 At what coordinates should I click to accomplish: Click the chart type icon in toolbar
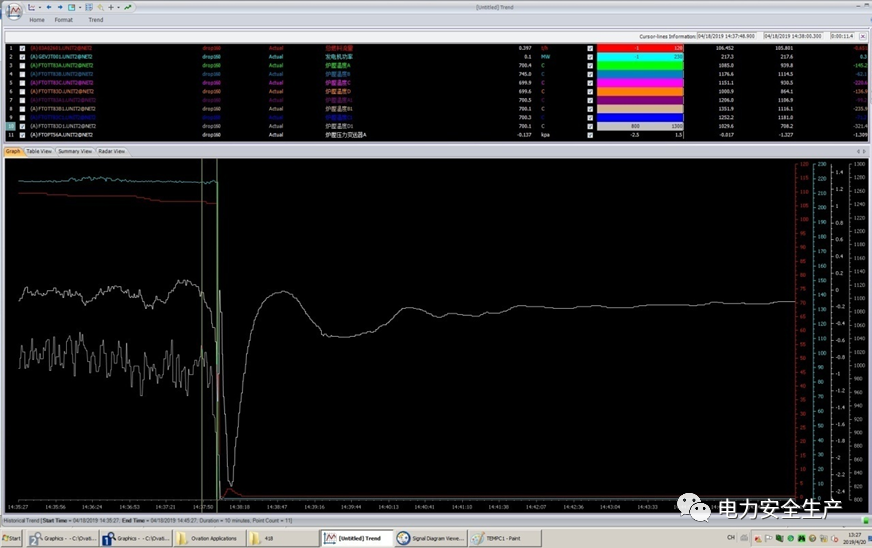tap(32, 7)
